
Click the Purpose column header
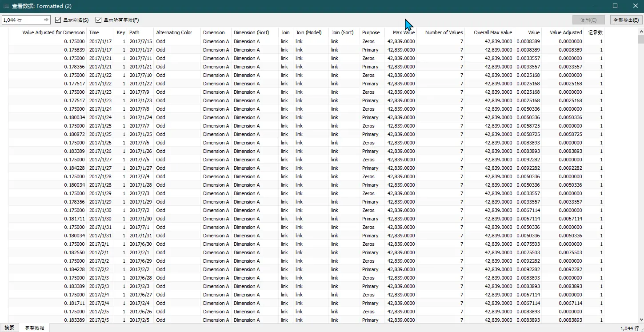tap(371, 32)
